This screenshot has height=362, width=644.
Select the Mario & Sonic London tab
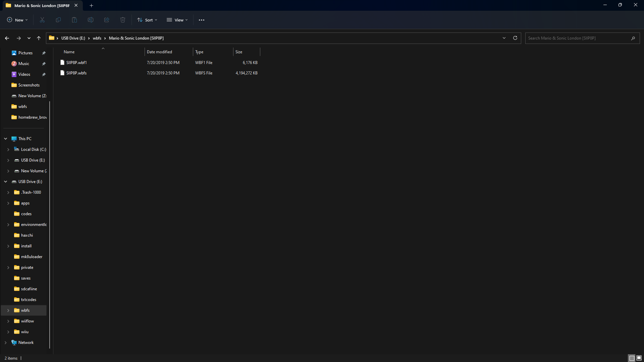(x=42, y=5)
